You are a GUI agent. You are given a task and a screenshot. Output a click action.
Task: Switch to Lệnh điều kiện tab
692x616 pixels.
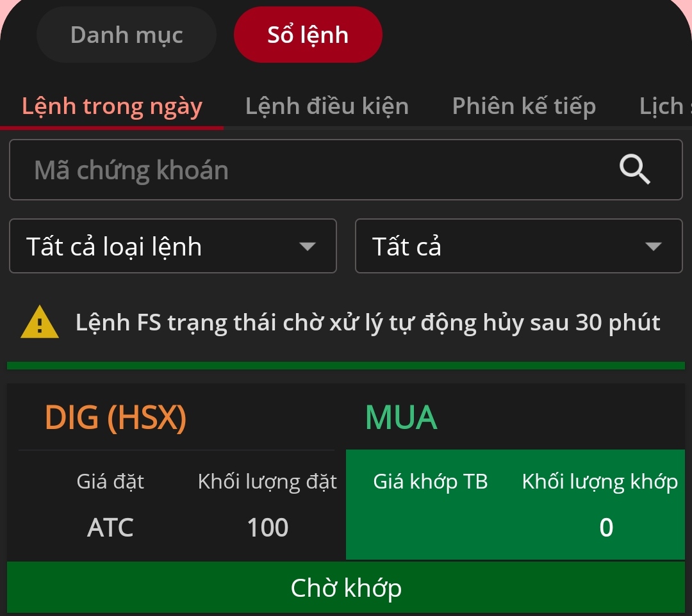point(327,106)
